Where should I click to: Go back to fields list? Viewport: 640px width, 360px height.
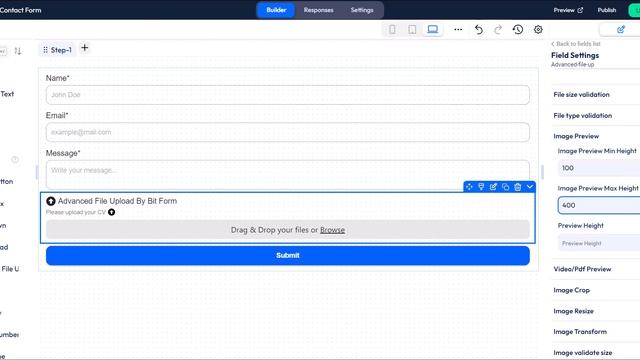576,44
